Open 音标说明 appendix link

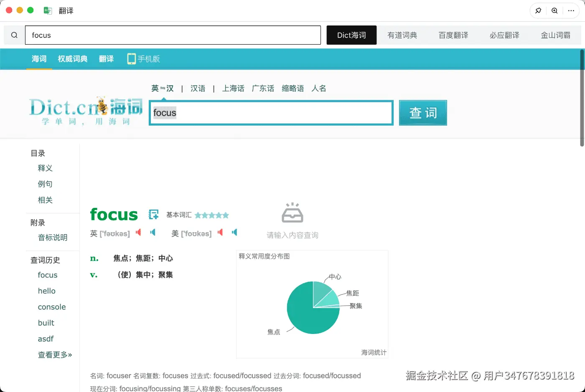[53, 238]
